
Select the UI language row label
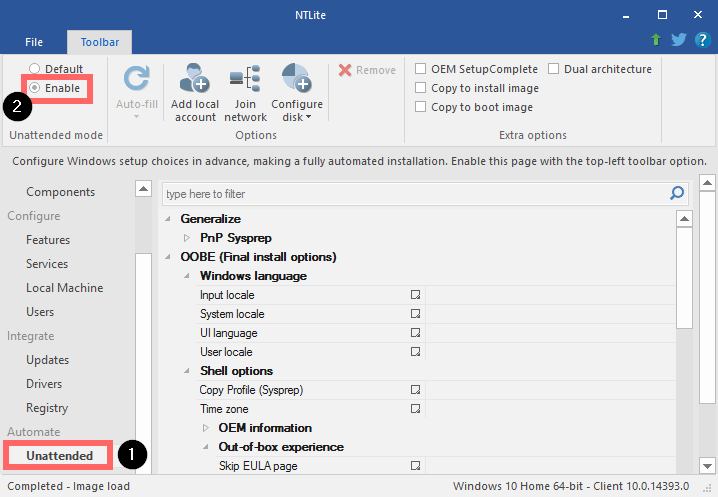[228, 333]
